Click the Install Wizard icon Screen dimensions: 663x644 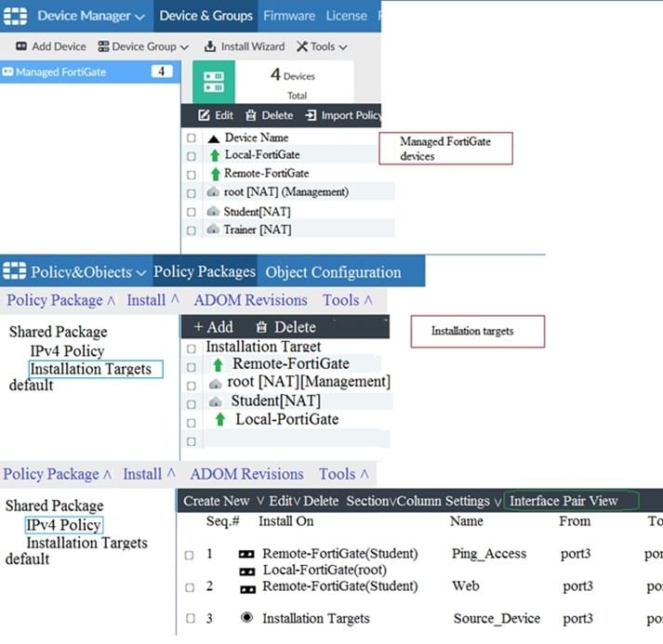(x=211, y=46)
